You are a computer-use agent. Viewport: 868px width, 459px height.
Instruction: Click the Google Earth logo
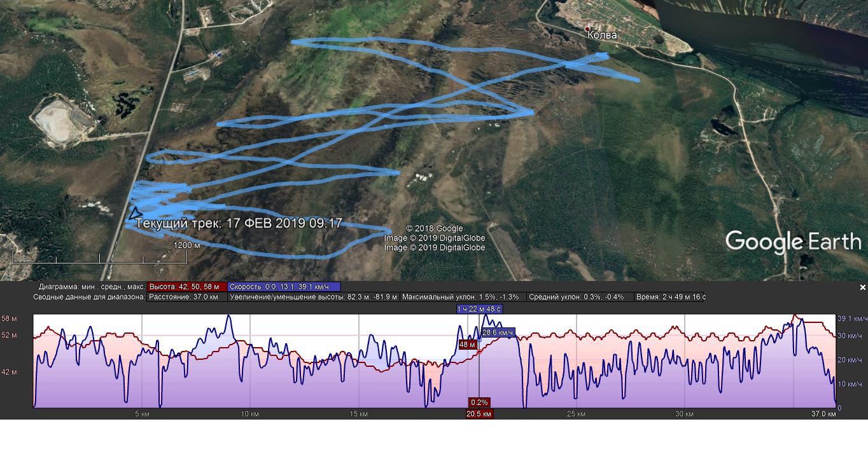click(793, 242)
